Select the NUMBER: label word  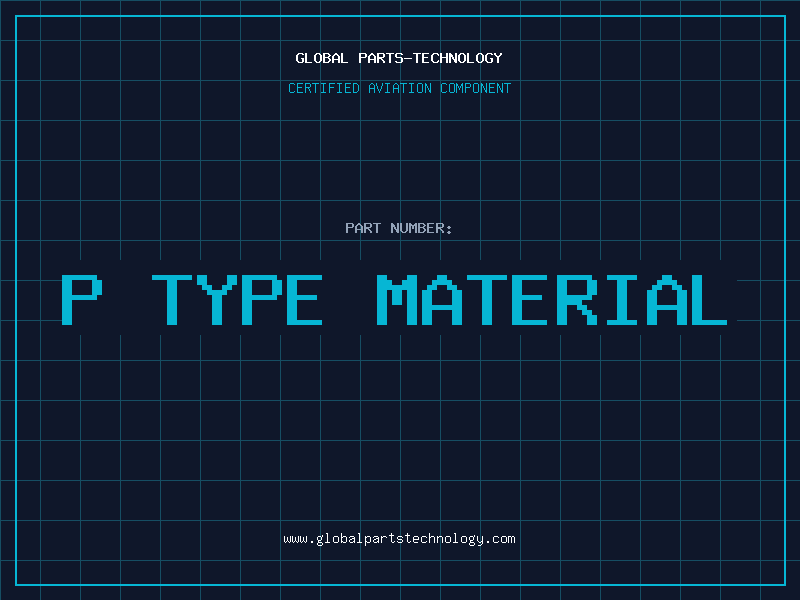tap(422, 228)
